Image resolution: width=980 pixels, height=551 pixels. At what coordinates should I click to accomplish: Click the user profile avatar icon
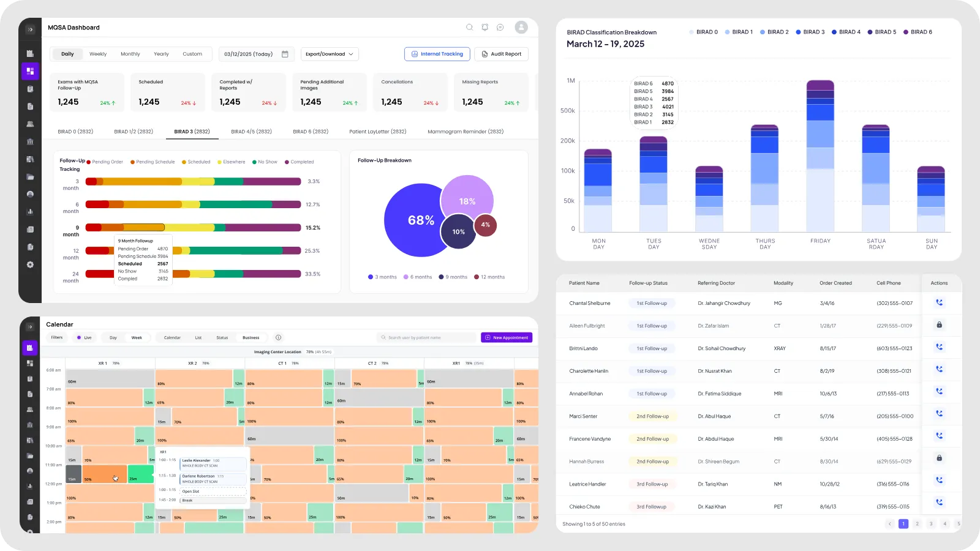[521, 27]
